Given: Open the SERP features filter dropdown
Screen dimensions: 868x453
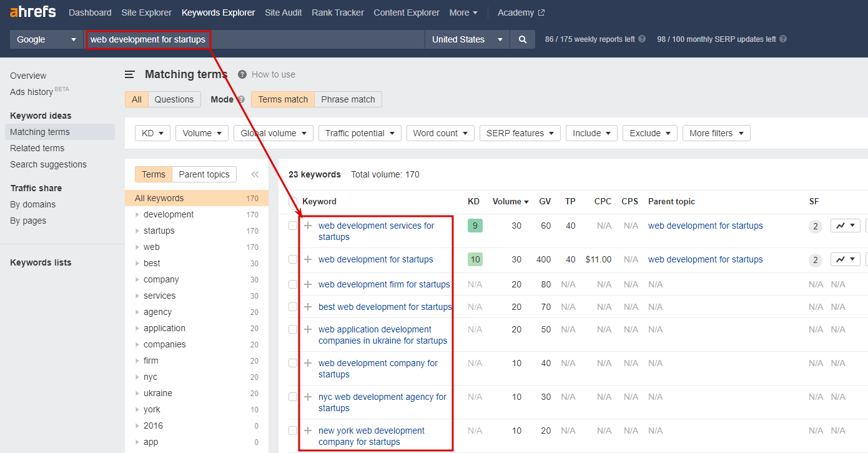Looking at the screenshot, I should [x=520, y=133].
